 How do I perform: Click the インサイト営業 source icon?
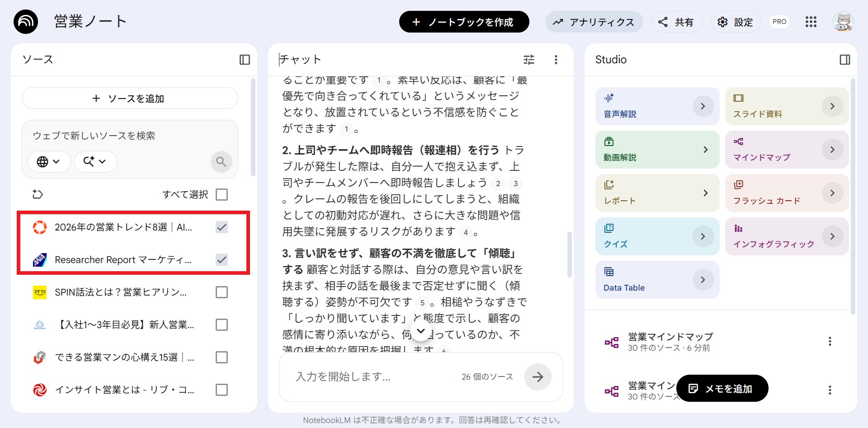coord(40,390)
